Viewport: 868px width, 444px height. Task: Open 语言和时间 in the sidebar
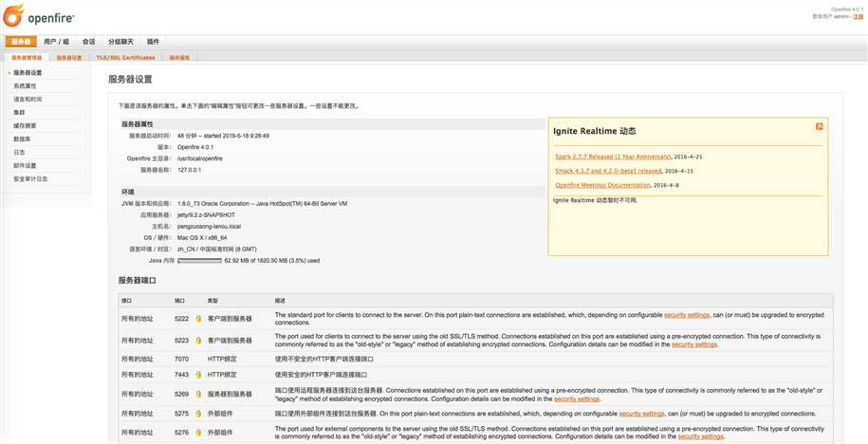click(x=28, y=99)
